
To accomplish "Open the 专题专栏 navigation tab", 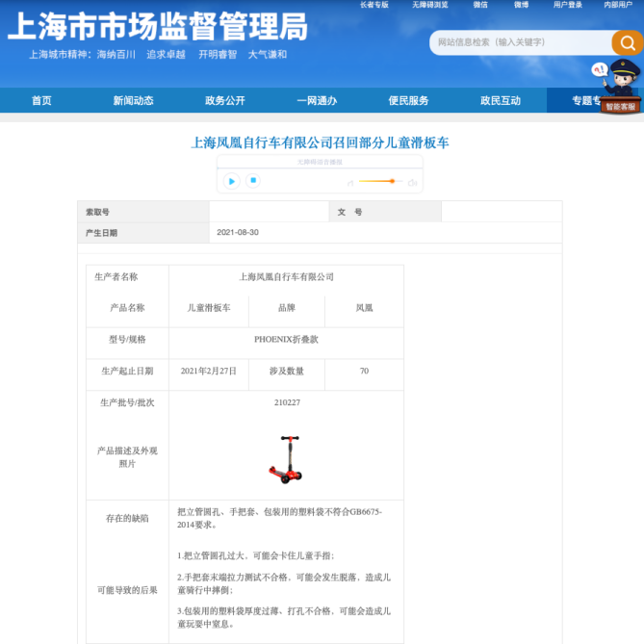I will (x=586, y=100).
